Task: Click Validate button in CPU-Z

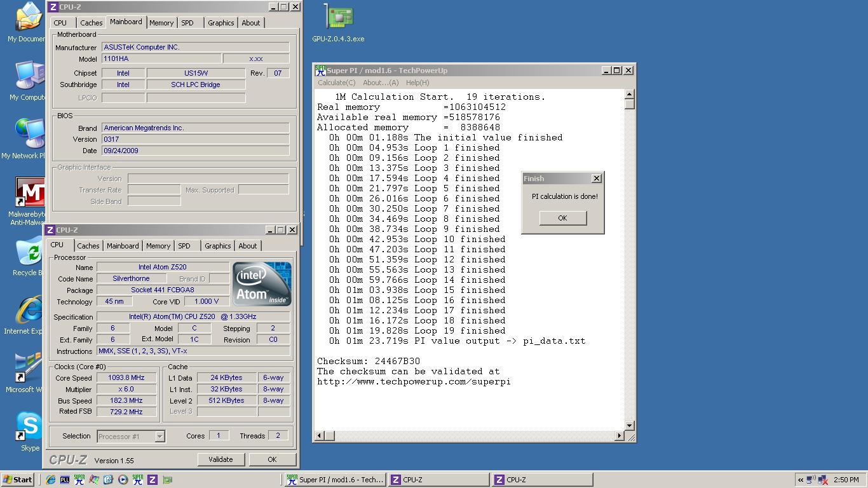Action: click(x=220, y=459)
